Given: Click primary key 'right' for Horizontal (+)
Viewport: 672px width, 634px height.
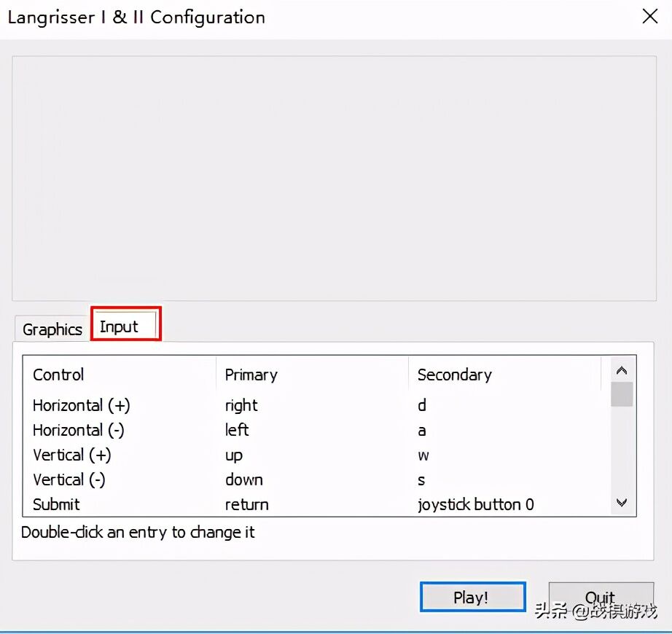Looking at the screenshot, I should tap(241, 405).
